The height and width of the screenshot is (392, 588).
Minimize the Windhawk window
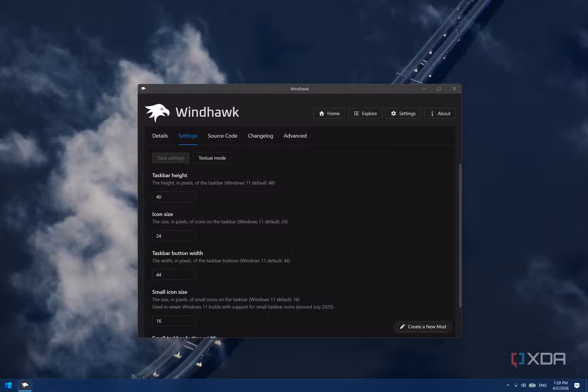point(424,89)
